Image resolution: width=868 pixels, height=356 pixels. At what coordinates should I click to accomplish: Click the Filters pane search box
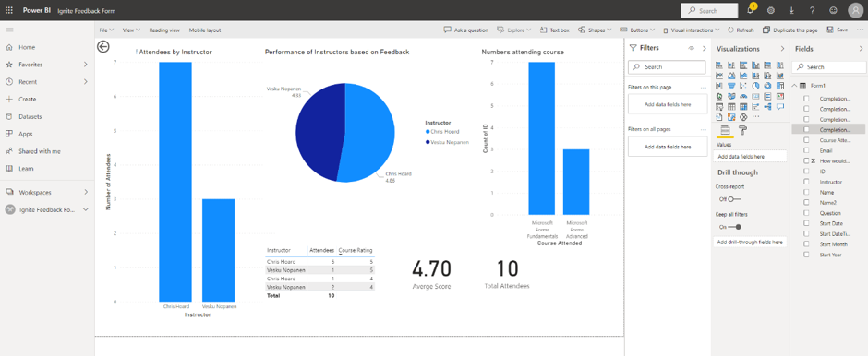tap(667, 67)
